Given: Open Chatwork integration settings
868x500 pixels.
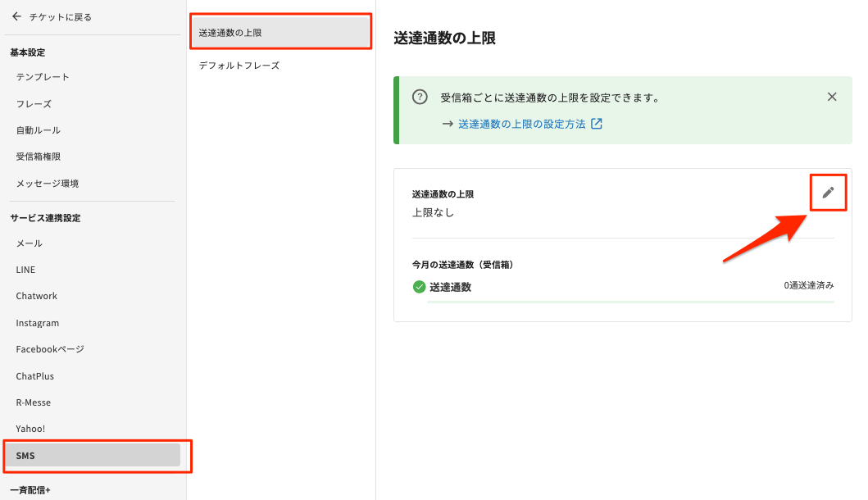Looking at the screenshot, I should (37, 296).
